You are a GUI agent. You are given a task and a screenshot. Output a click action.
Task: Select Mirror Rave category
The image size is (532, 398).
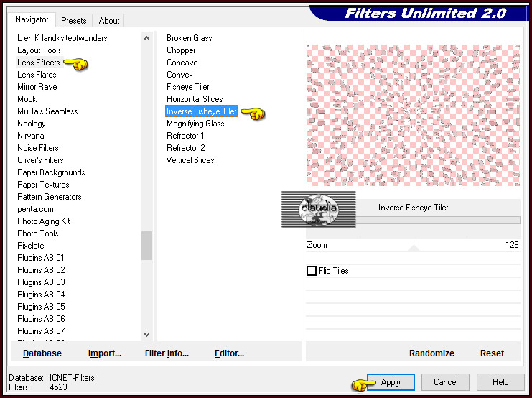click(x=37, y=87)
